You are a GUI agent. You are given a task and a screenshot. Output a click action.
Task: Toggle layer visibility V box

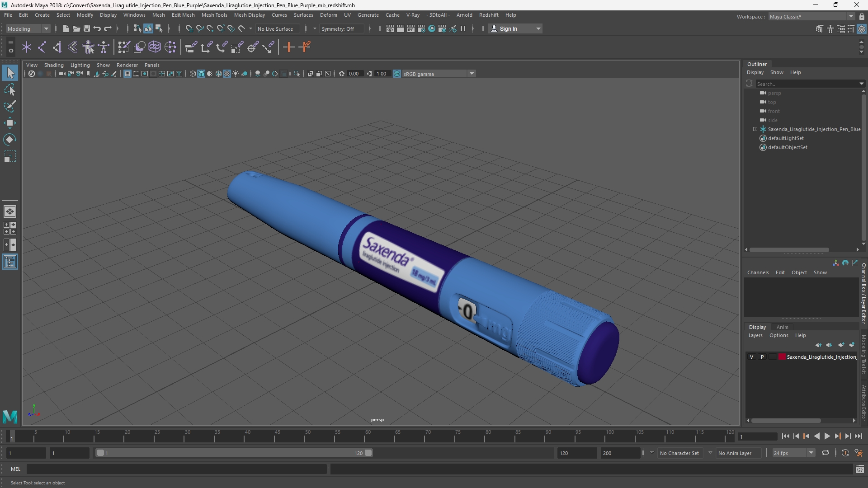pyautogui.click(x=752, y=357)
